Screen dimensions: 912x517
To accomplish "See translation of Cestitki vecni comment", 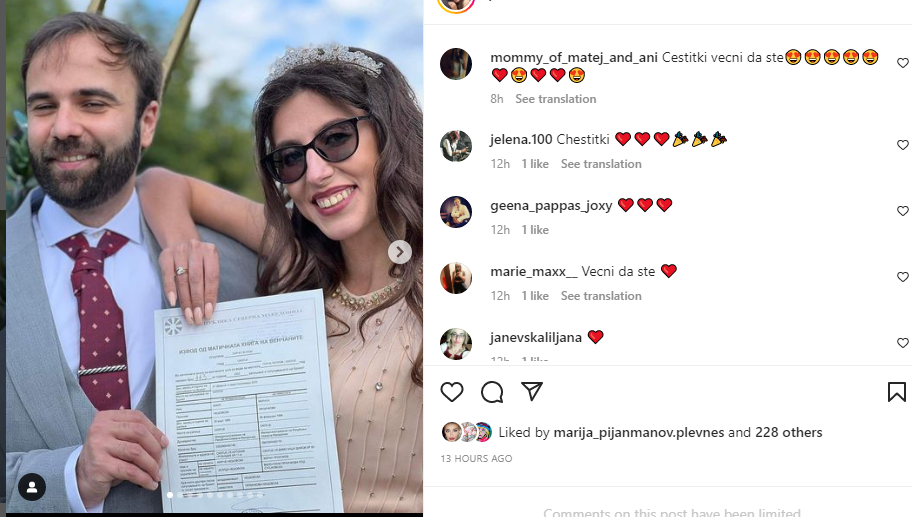I will click(555, 99).
